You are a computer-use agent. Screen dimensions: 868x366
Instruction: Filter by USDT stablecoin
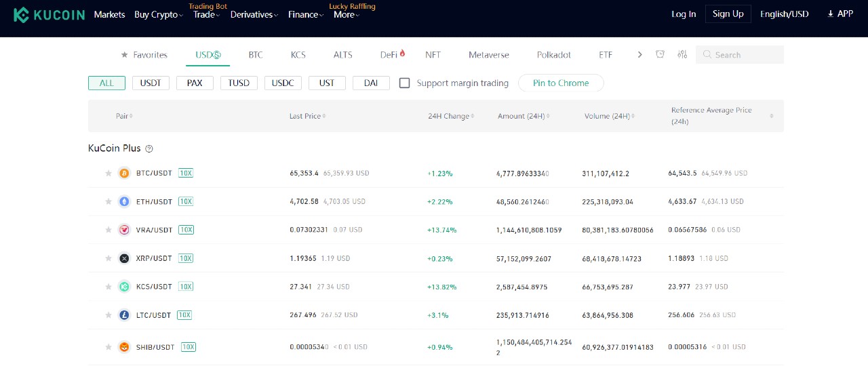click(x=151, y=83)
